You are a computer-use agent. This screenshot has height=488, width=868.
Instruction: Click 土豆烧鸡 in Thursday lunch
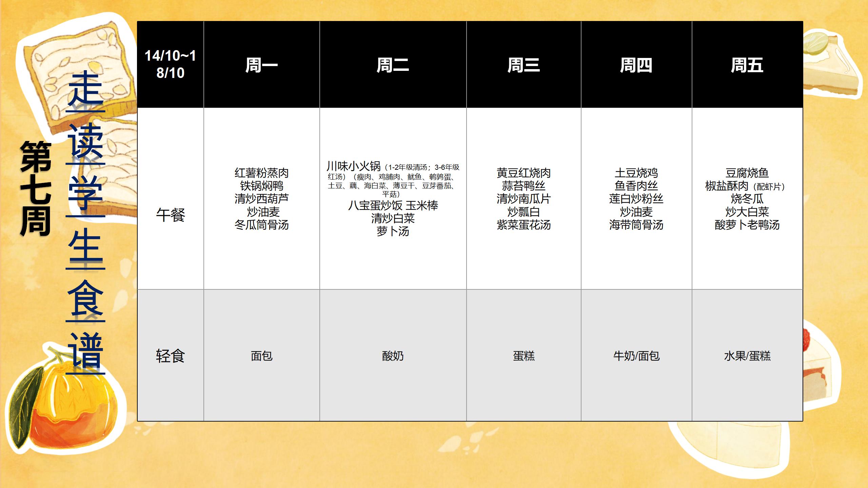636,173
